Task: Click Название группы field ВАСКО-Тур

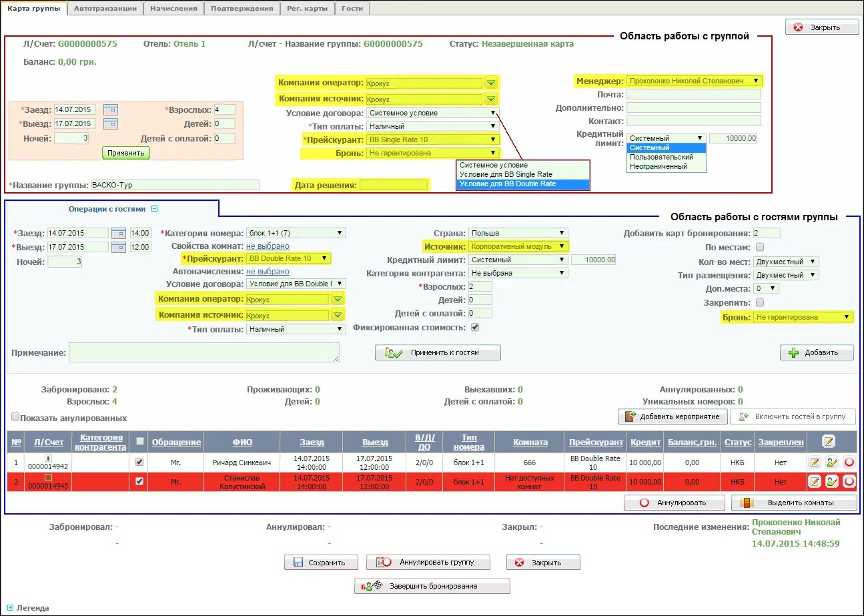Action: point(174,185)
